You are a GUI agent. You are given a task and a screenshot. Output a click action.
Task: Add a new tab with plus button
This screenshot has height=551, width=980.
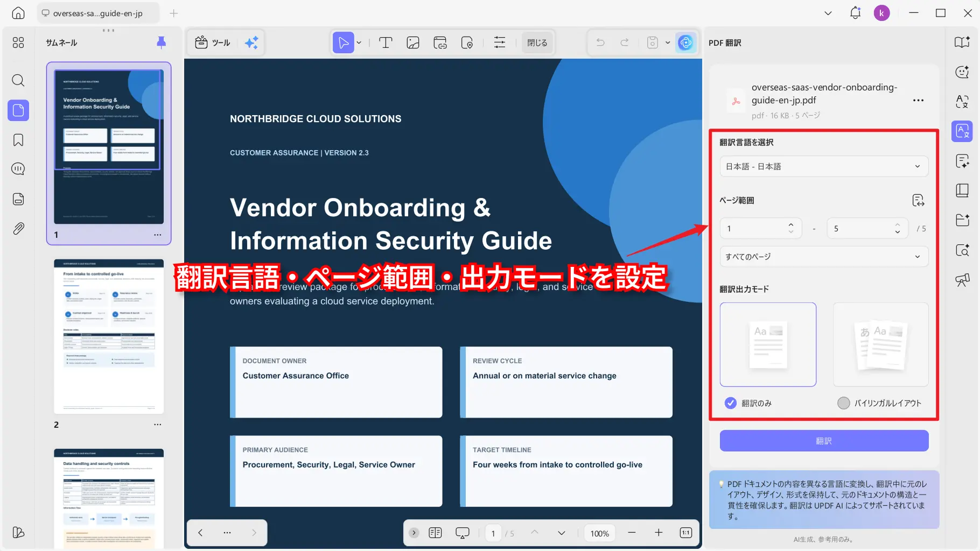(x=173, y=13)
